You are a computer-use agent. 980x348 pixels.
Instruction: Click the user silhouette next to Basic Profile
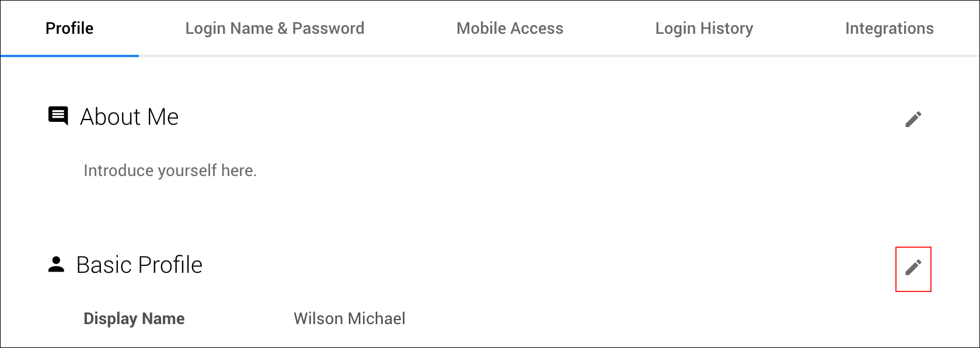pyautogui.click(x=56, y=264)
